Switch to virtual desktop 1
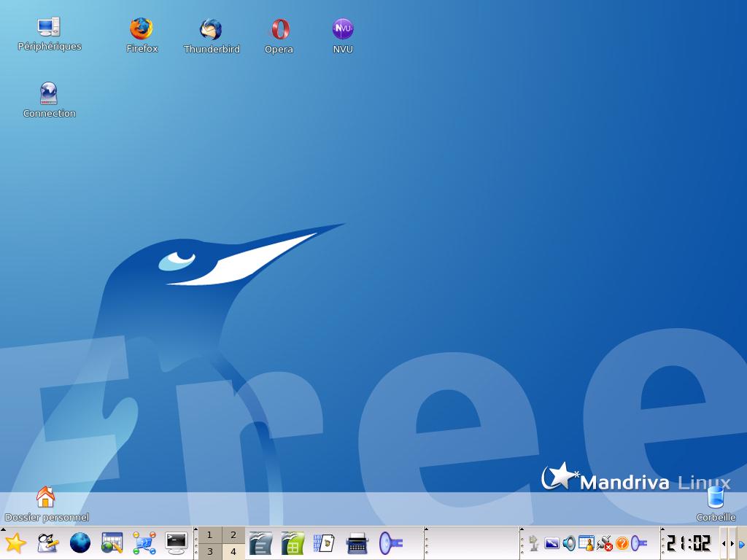Screen dimensions: 747x560 point(209,534)
